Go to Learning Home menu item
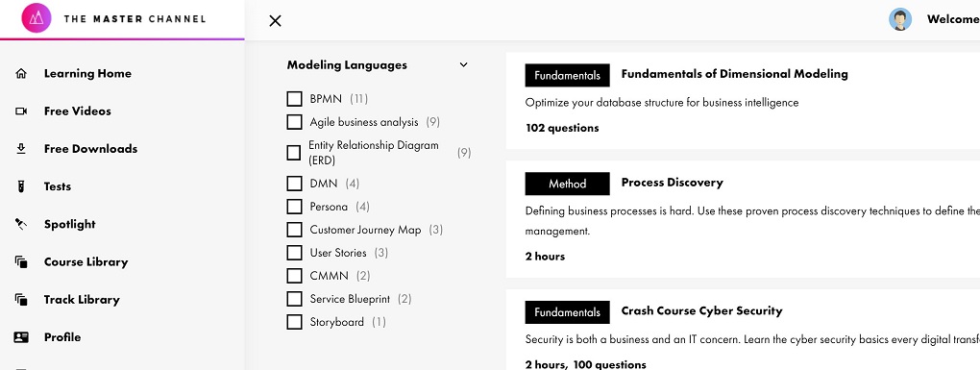 click(x=87, y=74)
